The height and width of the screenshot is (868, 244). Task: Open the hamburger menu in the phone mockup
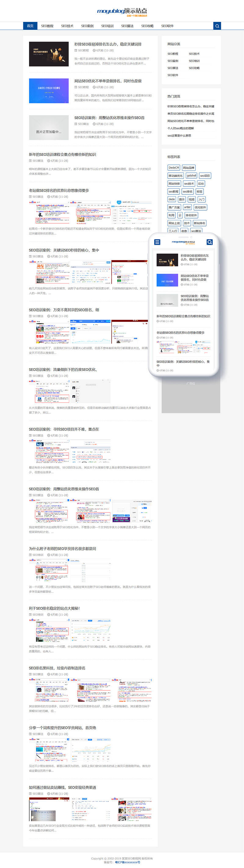[x=157, y=242]
